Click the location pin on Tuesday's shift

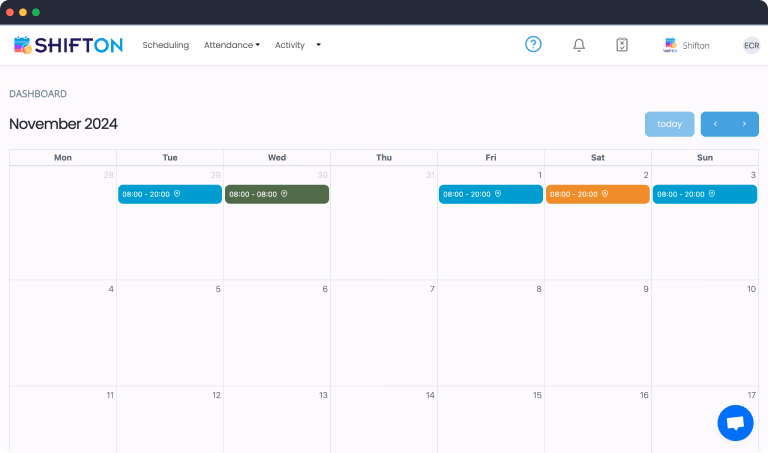point(177,194)
